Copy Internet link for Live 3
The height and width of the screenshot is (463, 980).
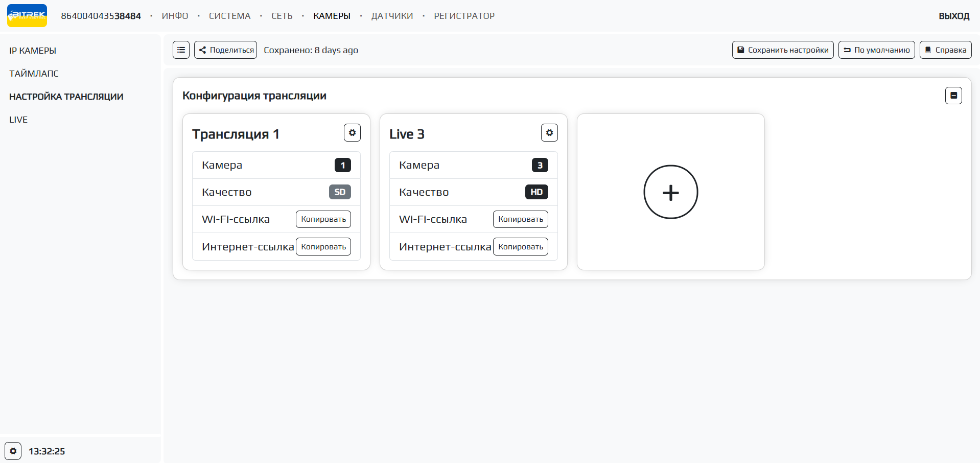[521, 247]
